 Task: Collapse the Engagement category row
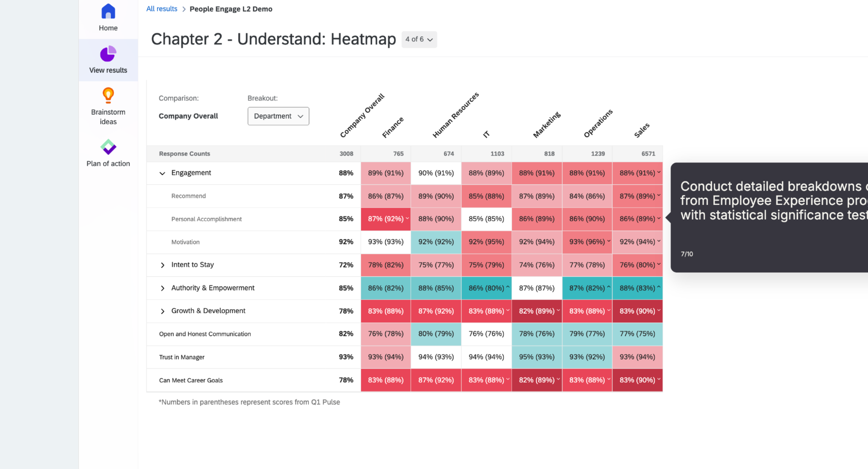tap(162, 173)
